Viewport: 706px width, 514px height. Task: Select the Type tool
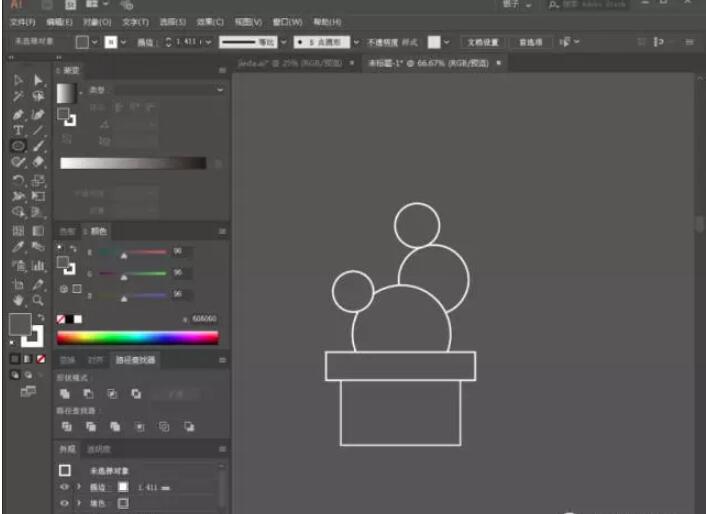pyautogui.click(x=18, y=130)
